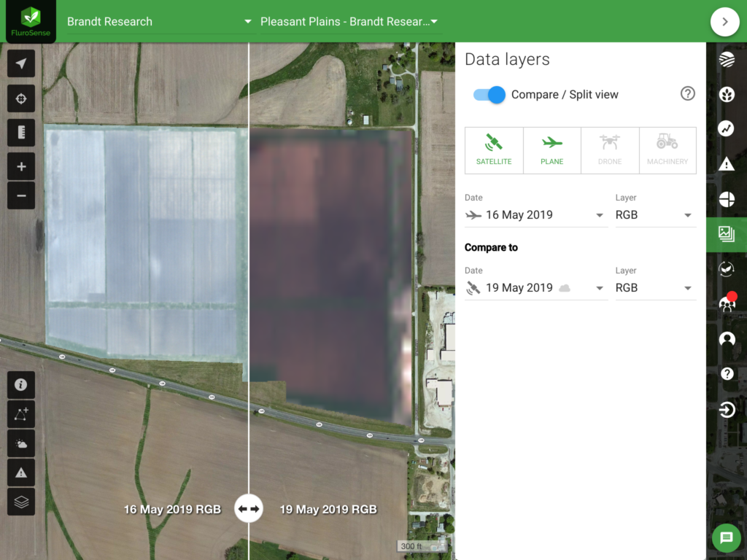The image size is (747, 560).
Task: Open the striped globe icon in right sidebar
Action: (727, 60)
